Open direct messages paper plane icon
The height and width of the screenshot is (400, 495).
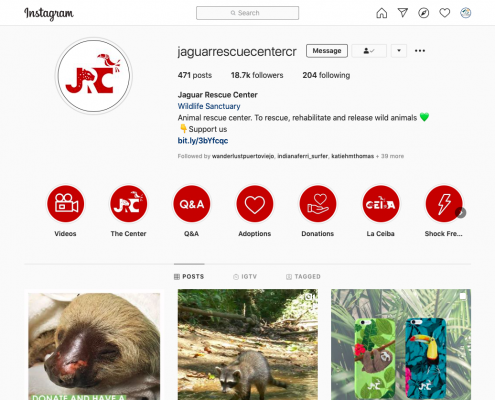coord(403,13)
